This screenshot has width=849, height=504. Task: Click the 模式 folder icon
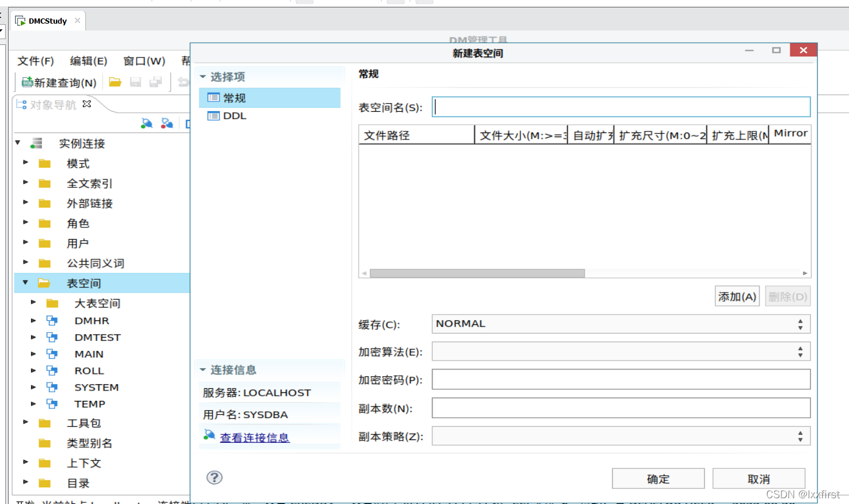[x=44, y=164]
